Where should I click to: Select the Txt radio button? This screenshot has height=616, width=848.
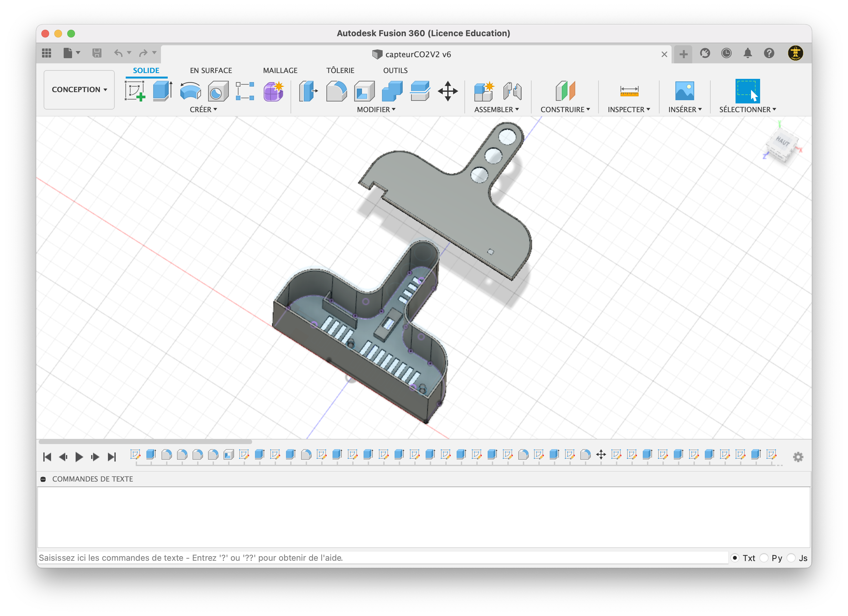(735, 558)
